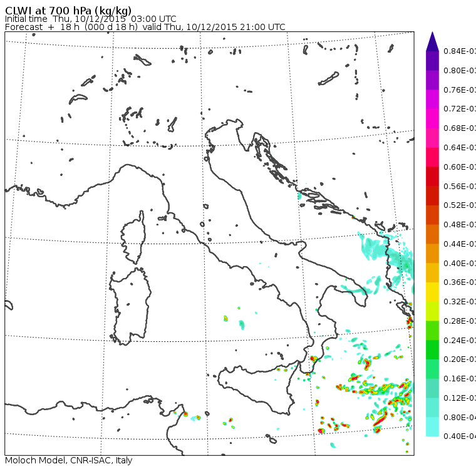Click the legend label starting "0.64E"
476x469 pixels.
[460, 148]
